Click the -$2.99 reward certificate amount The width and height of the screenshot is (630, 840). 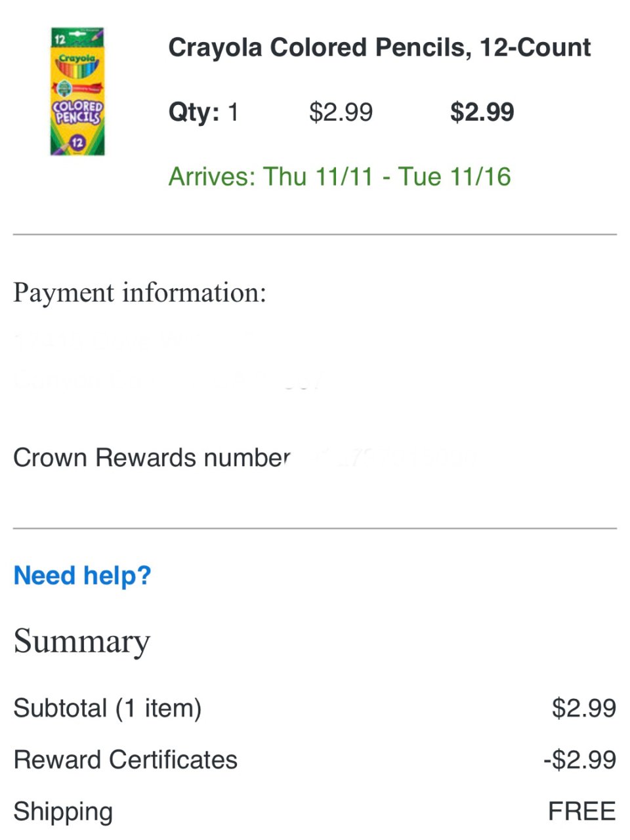(x=580, y=760)
